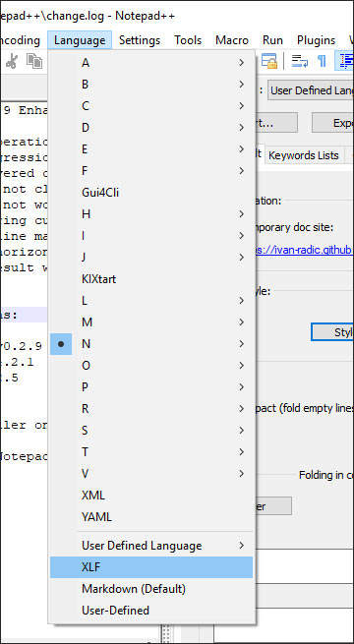Open the ivan-radic.github documentation link
Viewport: 354px width, 644px height.
(304, 251)
